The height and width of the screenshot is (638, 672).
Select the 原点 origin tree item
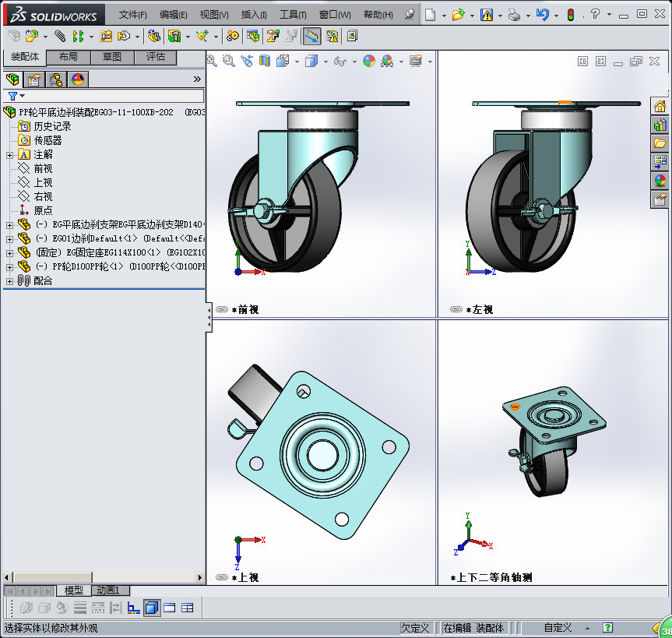click(x=36, y=210)
